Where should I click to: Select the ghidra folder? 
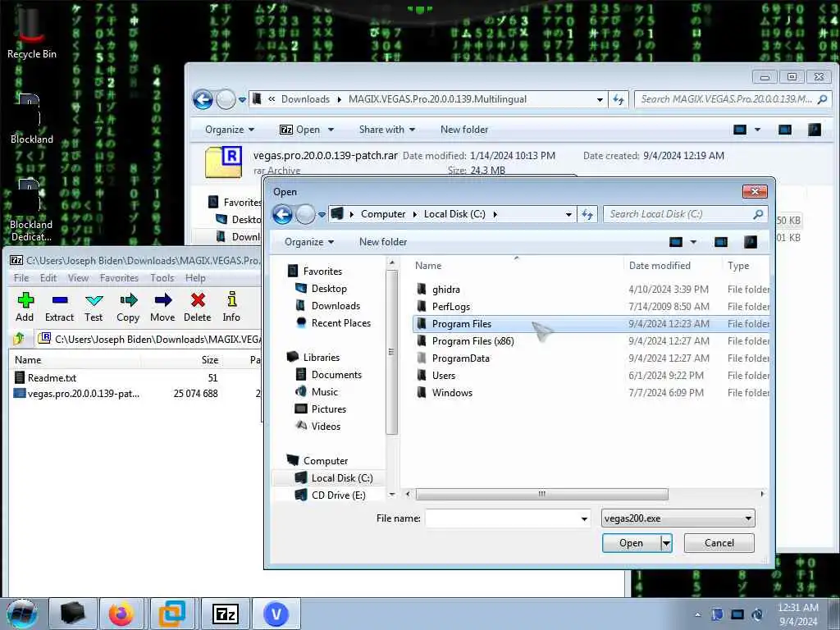click(591, 290)
